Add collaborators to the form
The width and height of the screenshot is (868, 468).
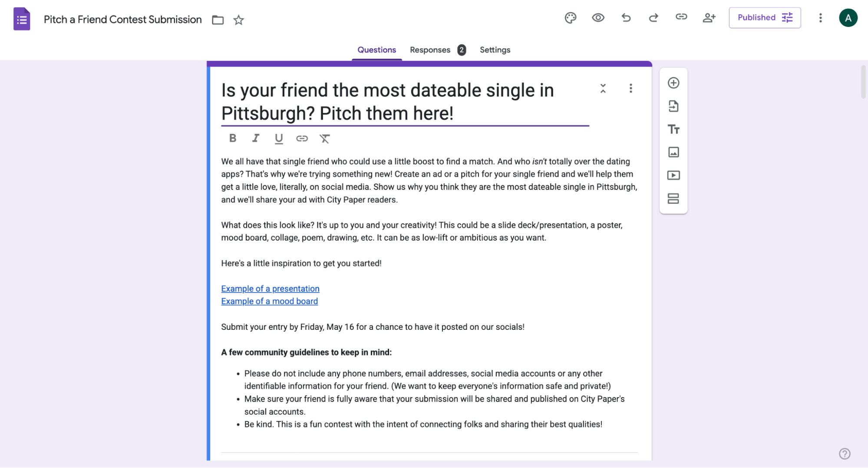(709, 18)
